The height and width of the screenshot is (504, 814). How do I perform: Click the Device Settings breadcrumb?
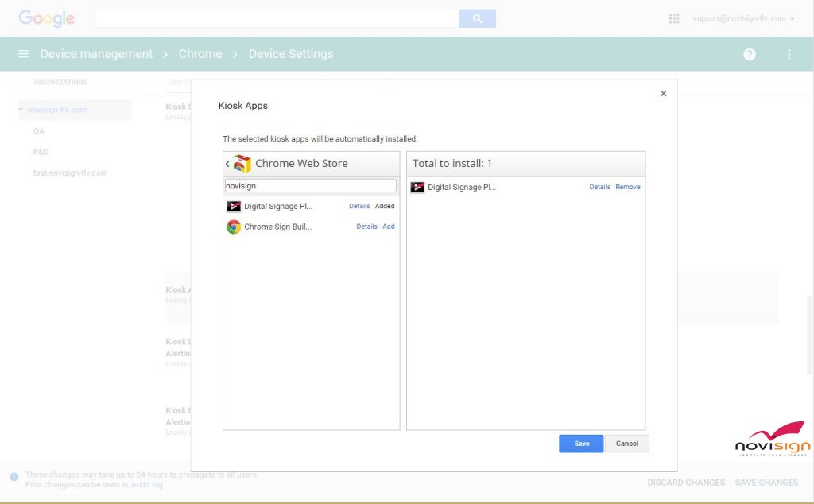coord(291,54)
